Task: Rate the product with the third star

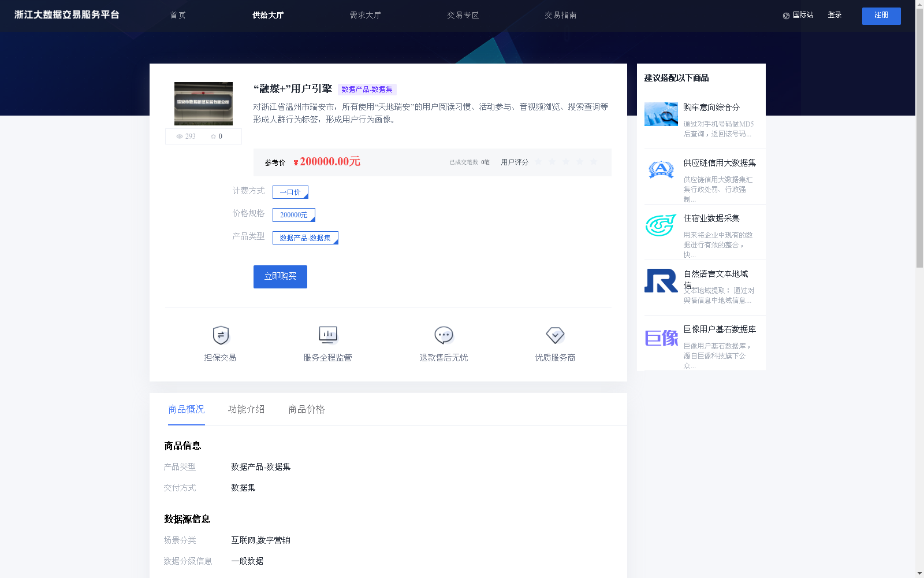Action: [x=566, y=162]
